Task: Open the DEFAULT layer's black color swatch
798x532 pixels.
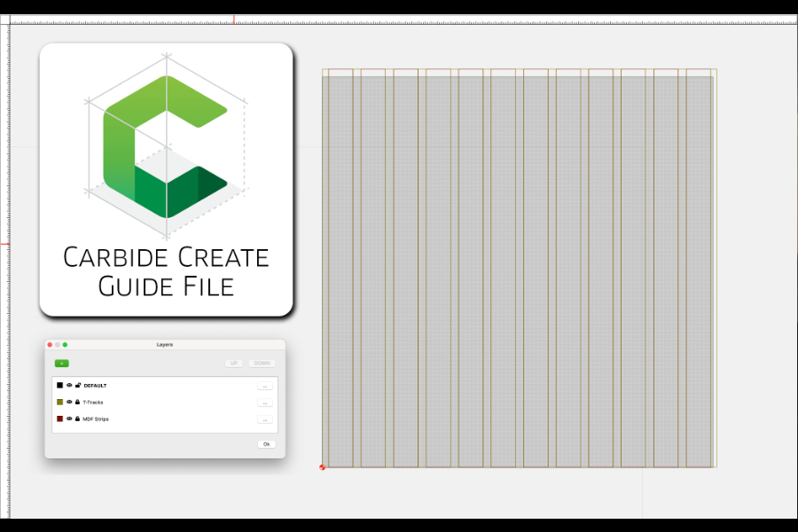Action: [x=60, y=386]
